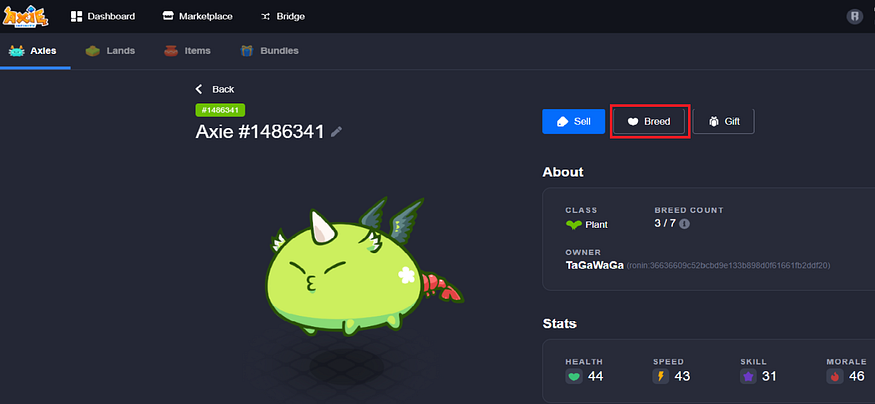Viewport: 875px width, 404px height.
Task: Edit the Axie name with pencil icon
Action: (x=336, y=132)
